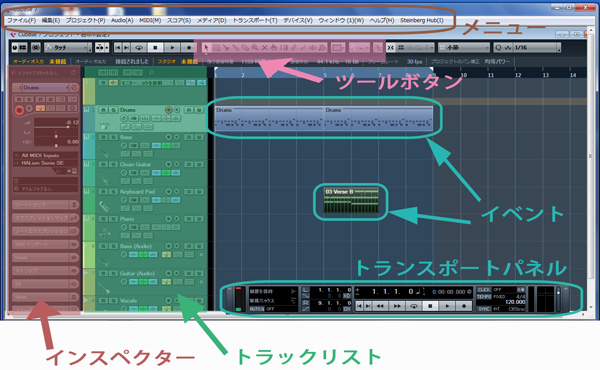Expand the snap grid type dropdown (小節)

point(464,47)
